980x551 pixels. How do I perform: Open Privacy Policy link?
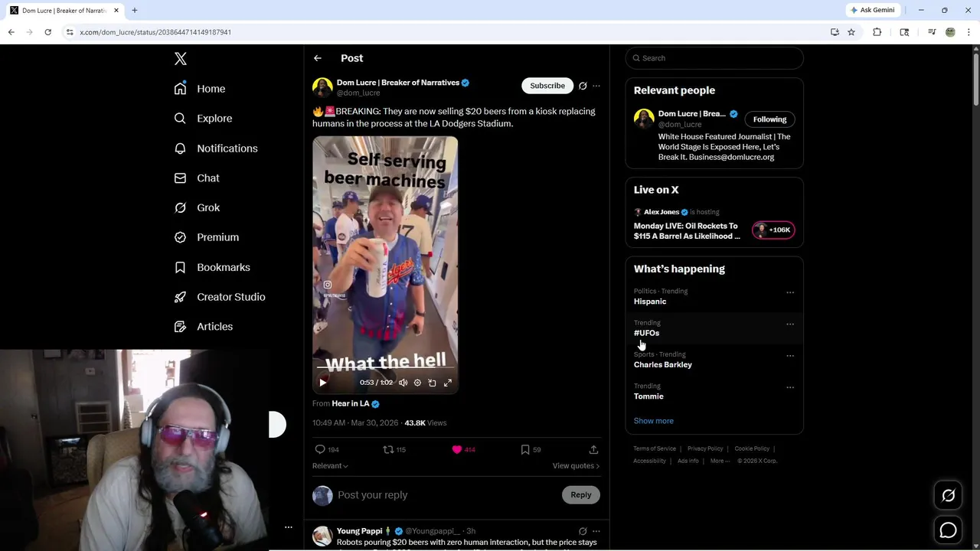(705, 448)
